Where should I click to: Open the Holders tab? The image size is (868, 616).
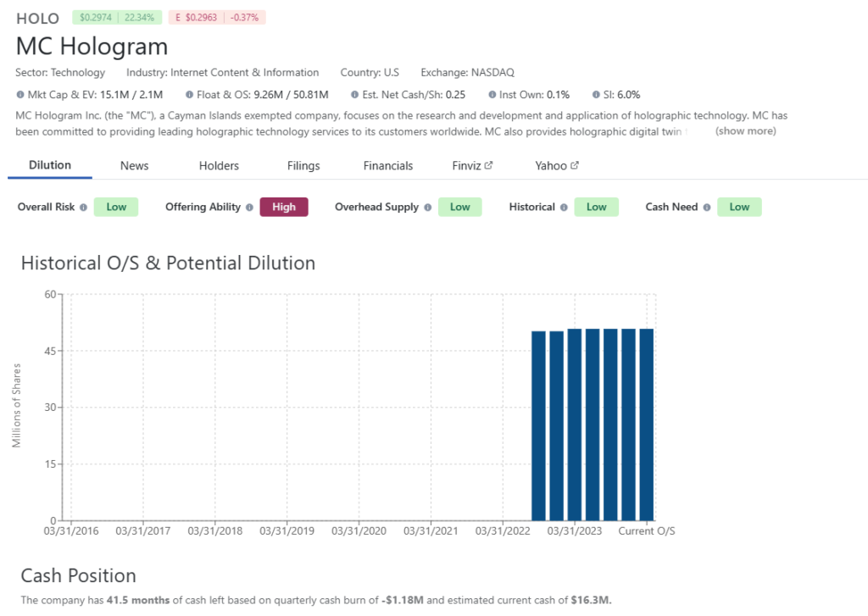pos(219,165)
